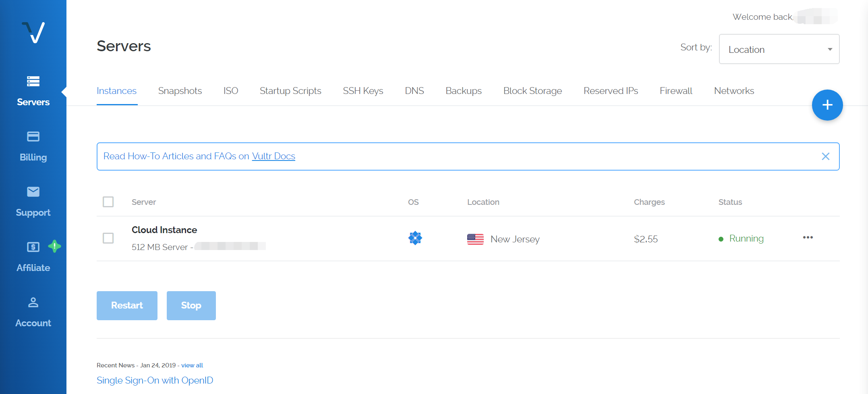The width and height of the screenshot is (868, 394).
Task: Open the three-dot menu for Cloud Instance
Action: (x=808, y=238)
